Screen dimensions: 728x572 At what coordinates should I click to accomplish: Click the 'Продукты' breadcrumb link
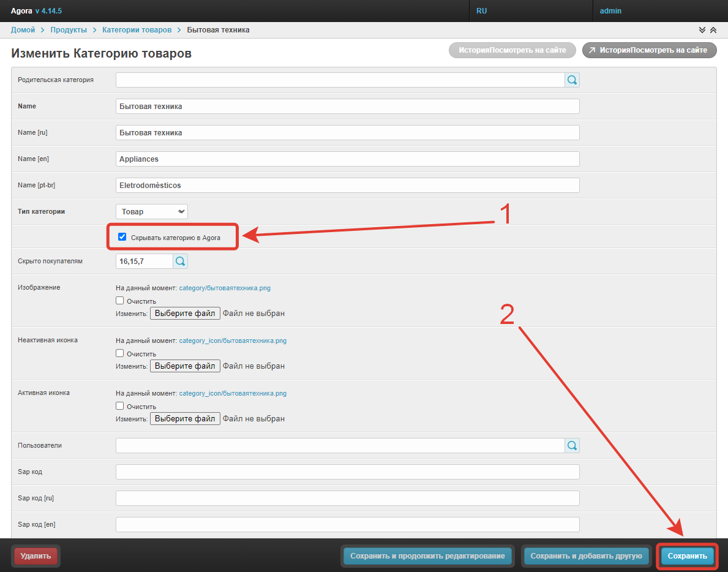pos(69,30)
